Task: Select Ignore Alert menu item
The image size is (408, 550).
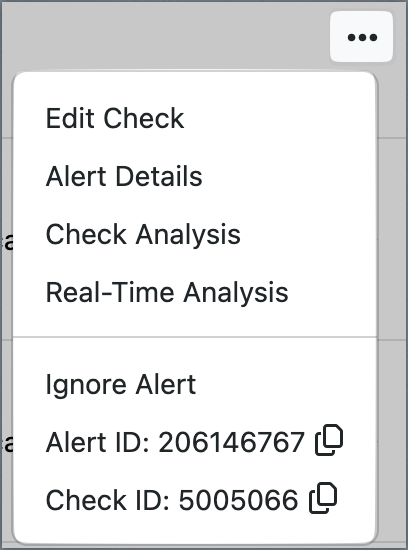Action: click(195, 384)
